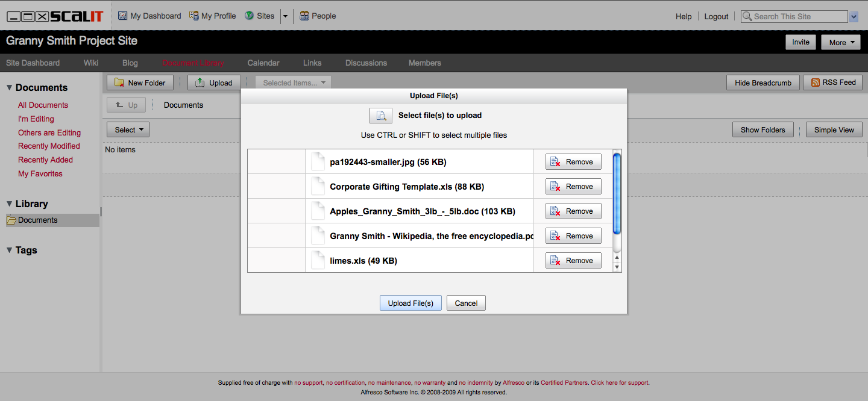
Task: Open Recently Added filter link
Action: pyautogui.click(x=45, y=160)
